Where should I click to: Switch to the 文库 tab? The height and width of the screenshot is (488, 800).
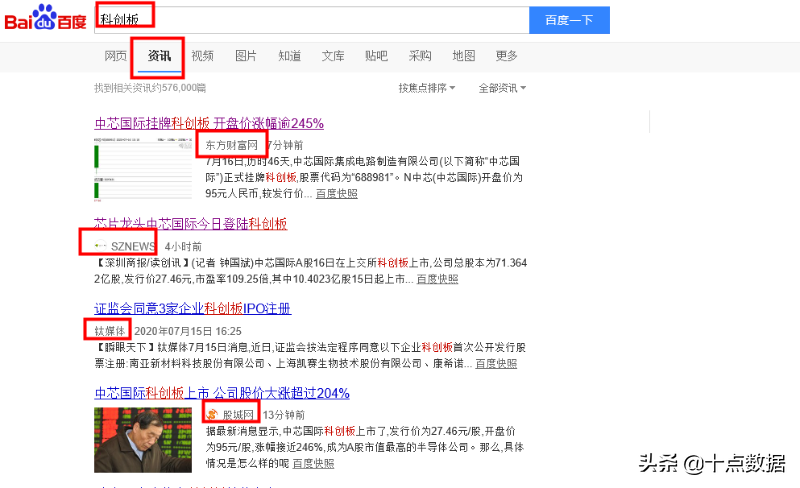(x=333, y=56)
